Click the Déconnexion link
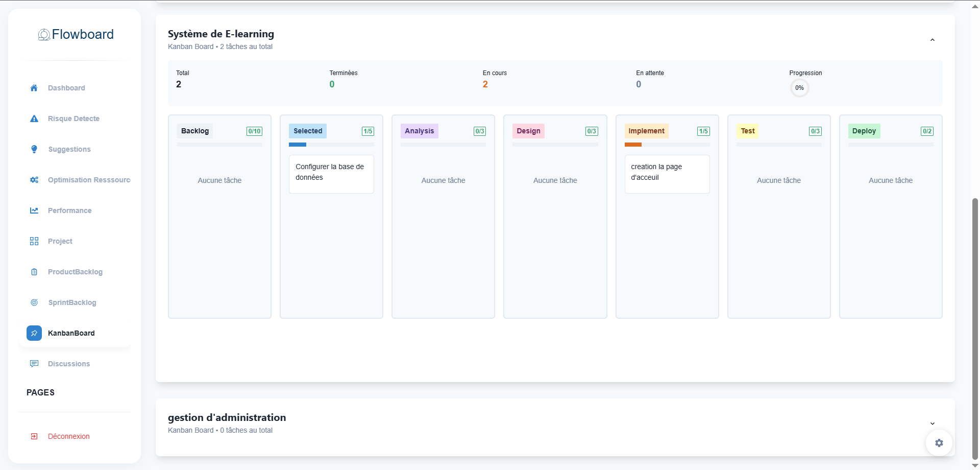980x470 pixels. 68,436
